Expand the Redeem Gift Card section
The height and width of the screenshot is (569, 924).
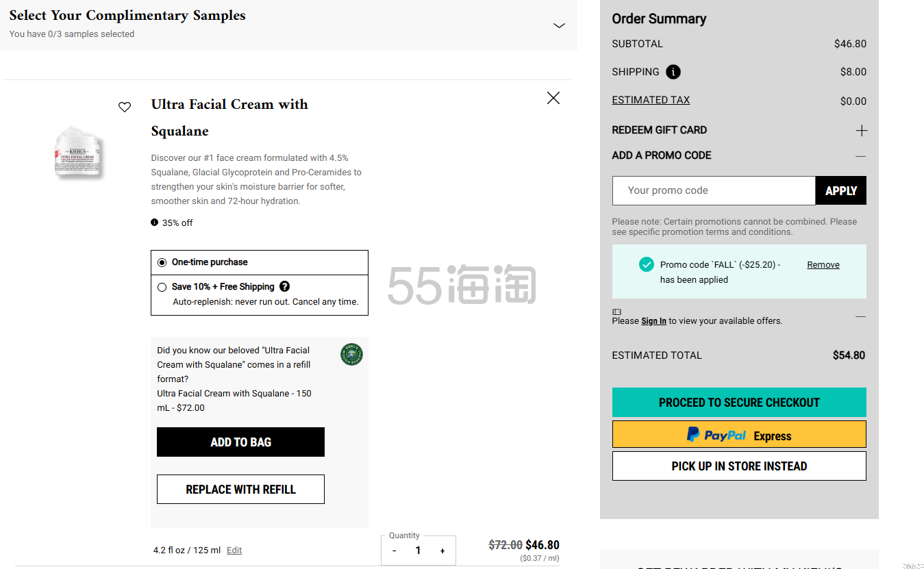[862, 130]
